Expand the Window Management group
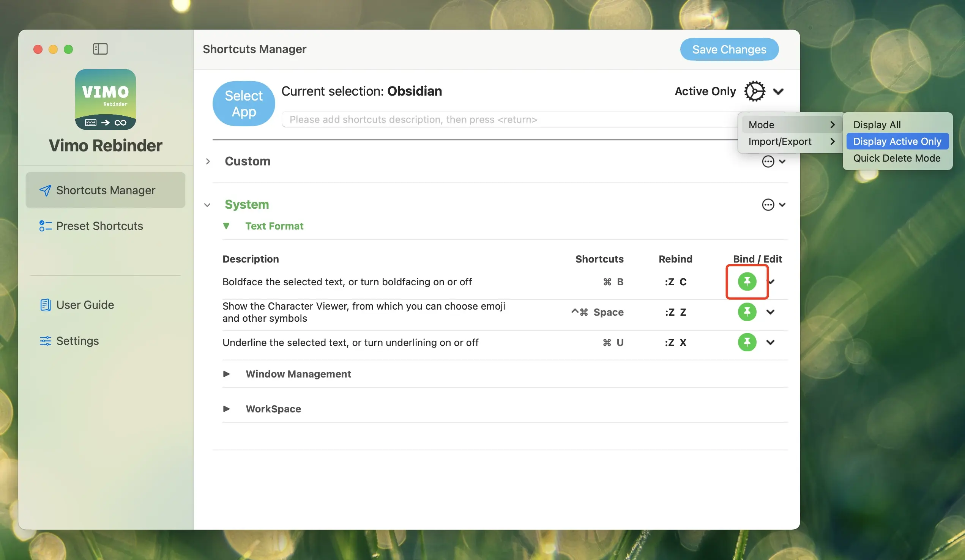The image size is (965, 560). [x=226, y=374]
